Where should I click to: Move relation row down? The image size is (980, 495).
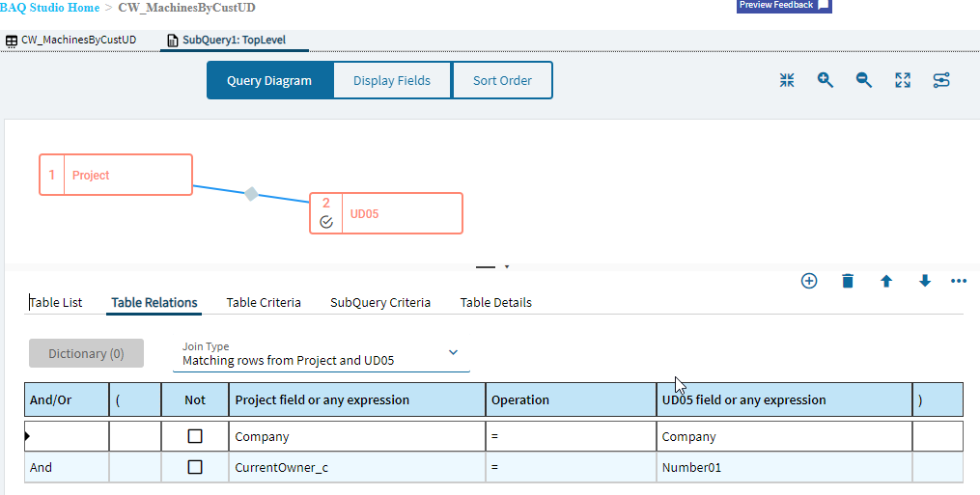coord(925,281)
